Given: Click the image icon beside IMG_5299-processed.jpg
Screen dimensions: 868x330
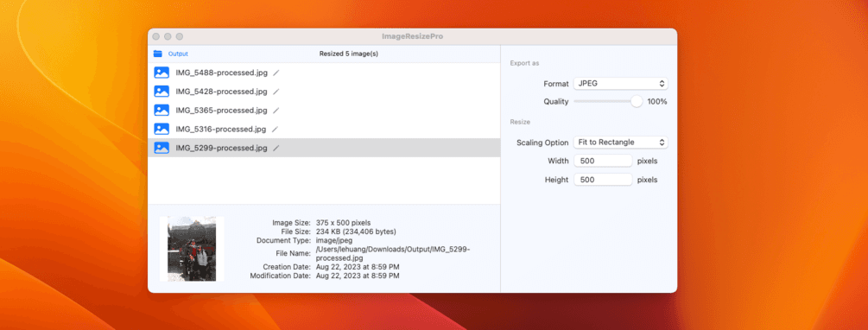Looking at the screenshot, I should (162, 148).
